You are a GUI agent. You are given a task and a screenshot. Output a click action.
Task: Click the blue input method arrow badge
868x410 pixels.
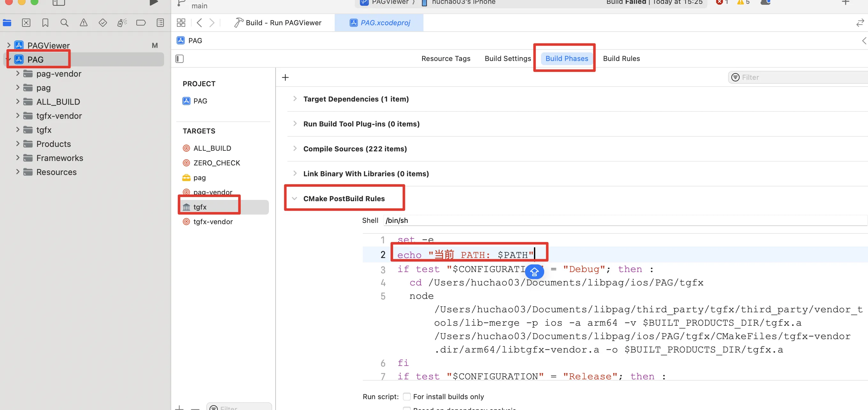[x=534, y=271]
